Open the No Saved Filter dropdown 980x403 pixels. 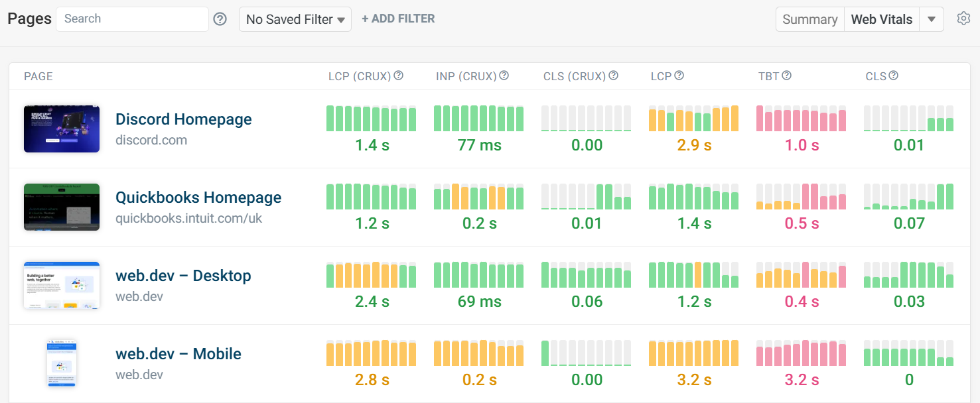click(x=295, y=19)
